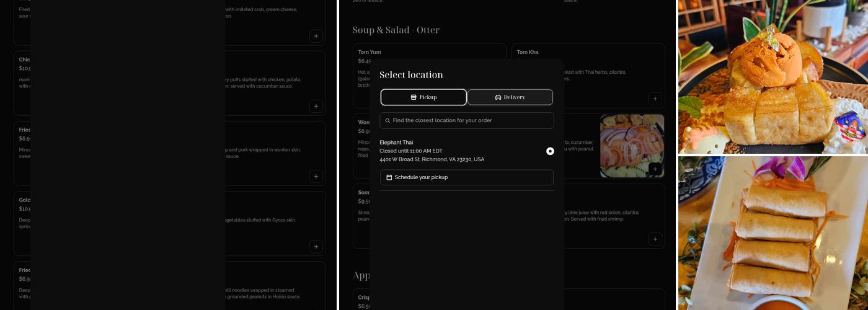Open the Tom Kha menu card title

click(528, 52)
